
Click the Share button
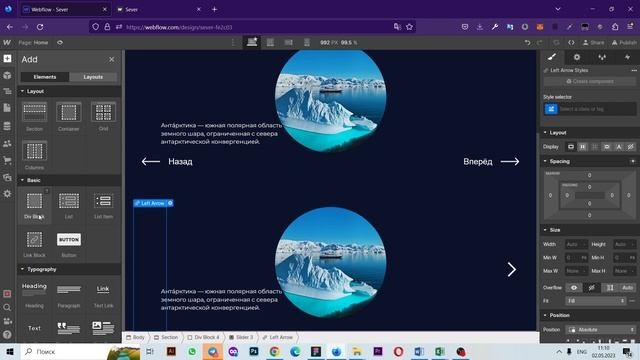pos(594,42)
